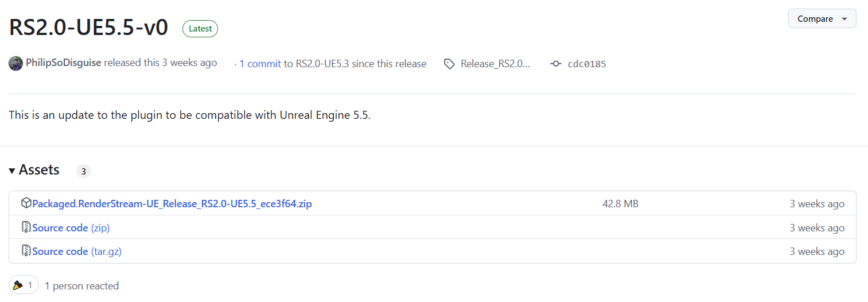The height and width of the screenshot is (302, 868).
Task: Open the RS2.0-UE5.5-v0 release title
Action: (88, 27)
